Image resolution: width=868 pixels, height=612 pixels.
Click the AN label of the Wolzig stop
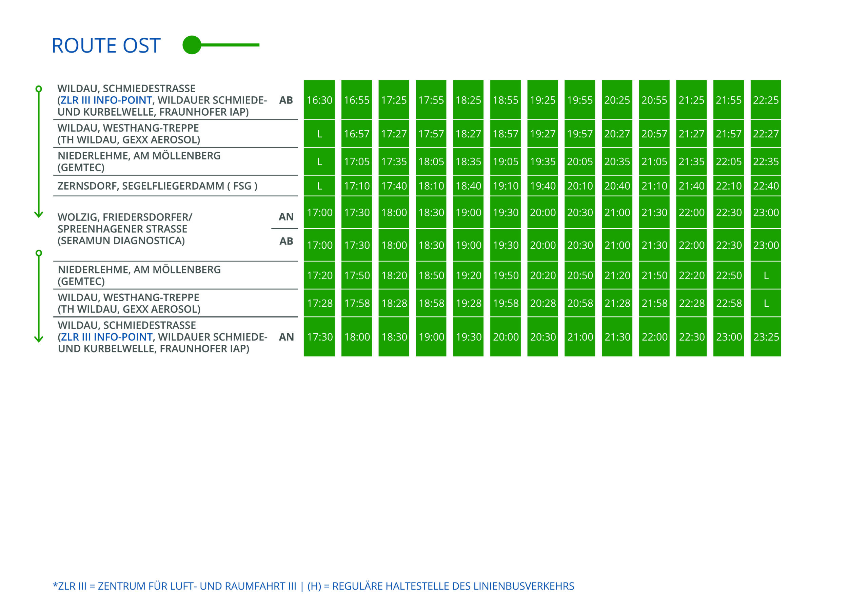pyautogui.click(x=286, y=217)
